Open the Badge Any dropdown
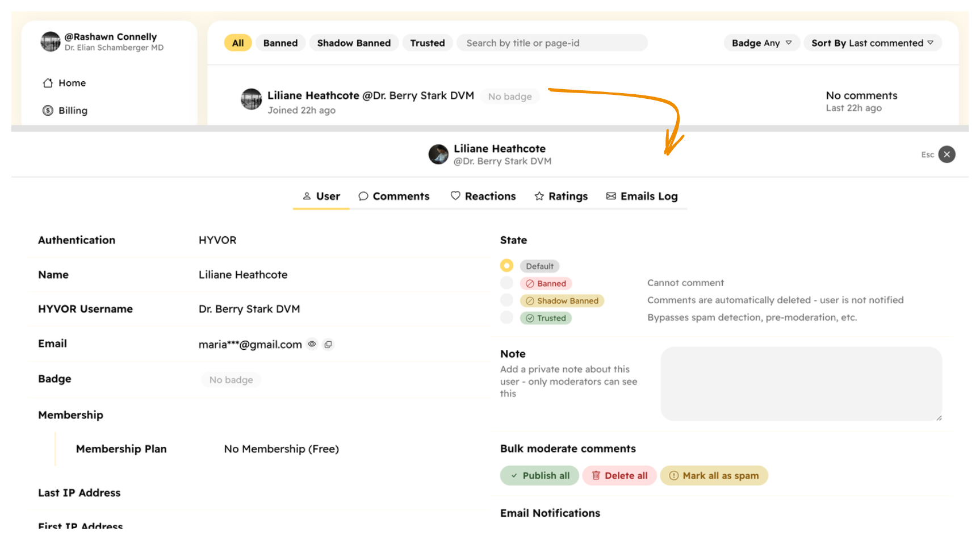Viewport: 980px width, 540px height. 761,43
